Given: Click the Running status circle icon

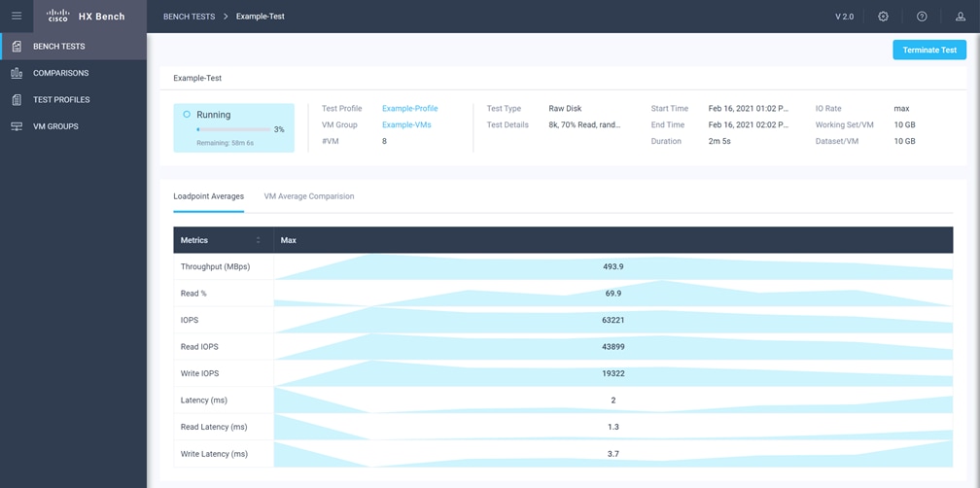Looking at the screenshot, I should [x=187, y=115].
